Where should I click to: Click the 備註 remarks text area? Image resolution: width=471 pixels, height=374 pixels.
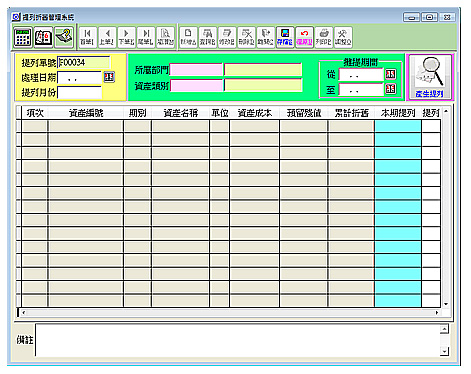[x=238, y=340]
